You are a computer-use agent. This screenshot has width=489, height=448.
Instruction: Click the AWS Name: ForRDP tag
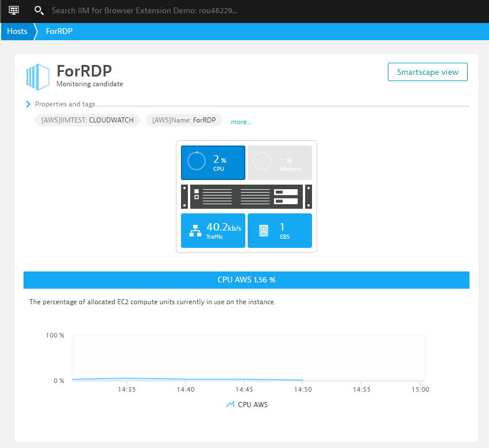coord(184,120)
